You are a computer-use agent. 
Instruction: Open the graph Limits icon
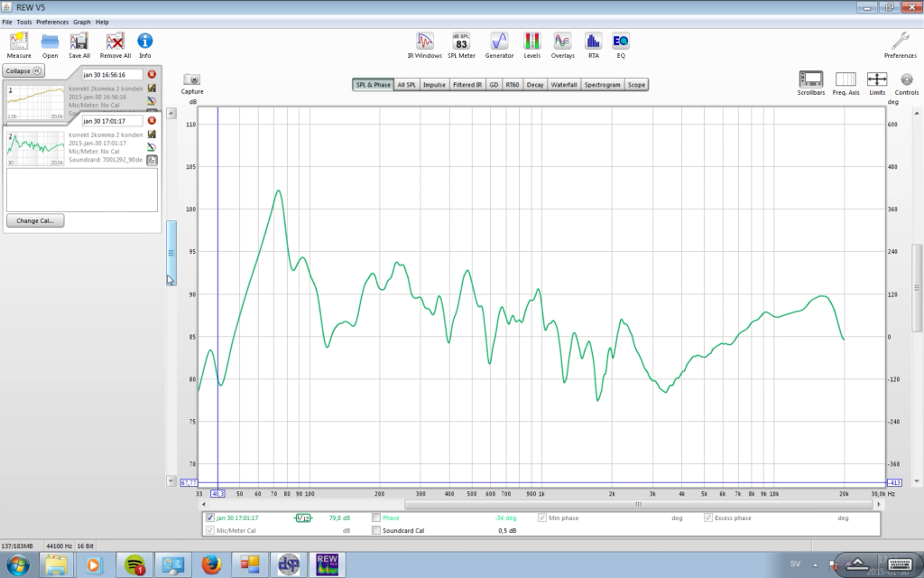pyautogui.click(x=877, y=83)
